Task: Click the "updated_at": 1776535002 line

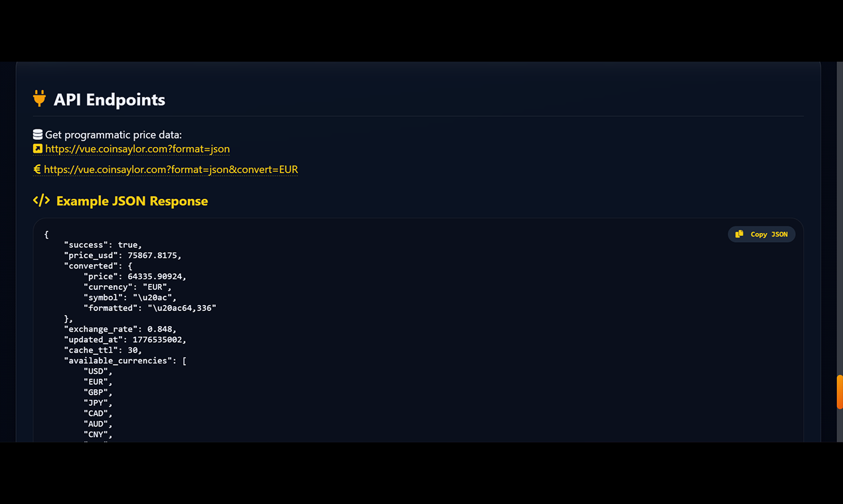Action: (125, 340)
